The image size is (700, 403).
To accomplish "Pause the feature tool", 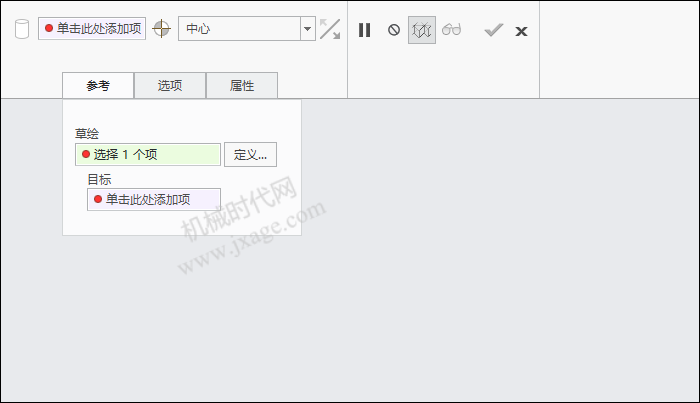I will tap(365, 30).
